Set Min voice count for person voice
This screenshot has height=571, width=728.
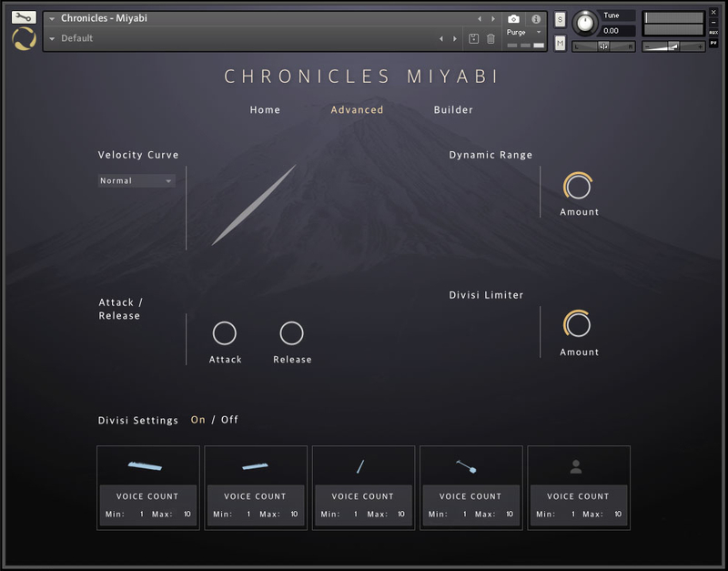573,514
